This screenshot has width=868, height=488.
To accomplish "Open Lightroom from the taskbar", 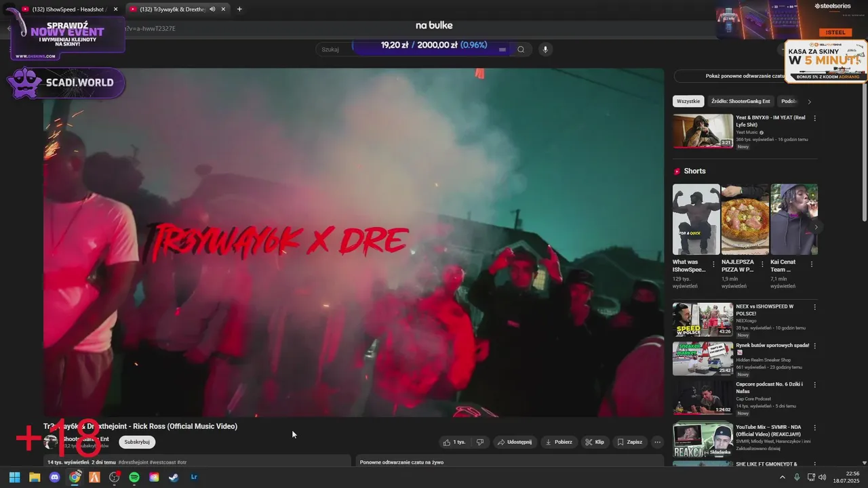I will [x=194, y=477].
